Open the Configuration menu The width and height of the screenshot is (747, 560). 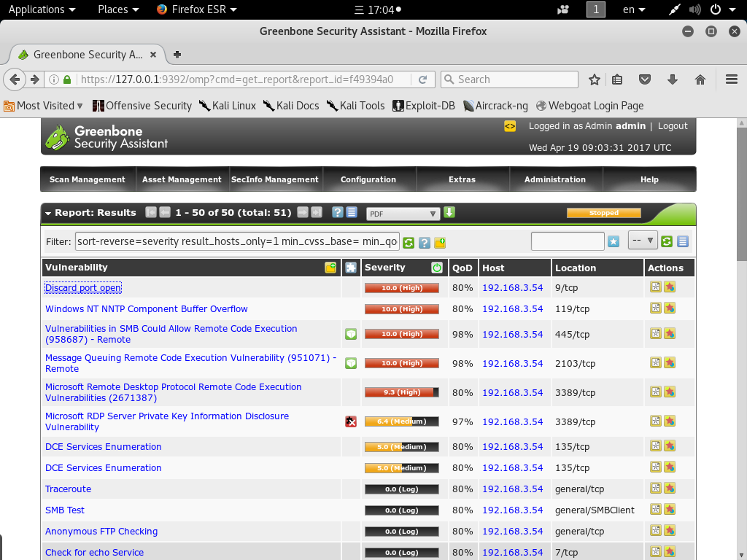(368, 179)
